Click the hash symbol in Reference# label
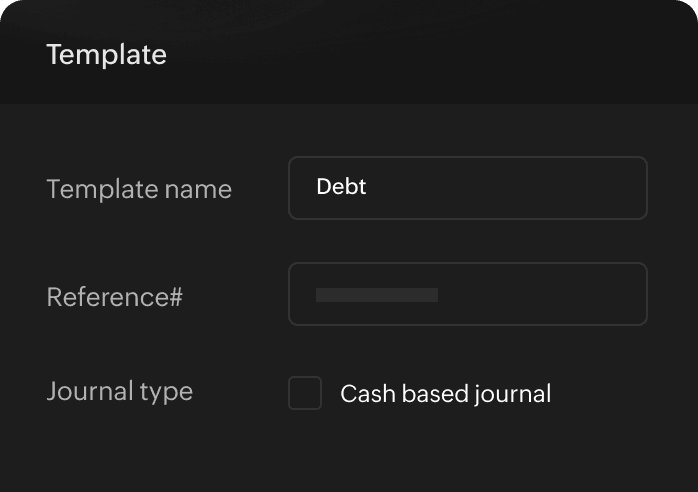The height and width of the screenshot is (492, 698). pyautogui.click(x=175, y=297)
